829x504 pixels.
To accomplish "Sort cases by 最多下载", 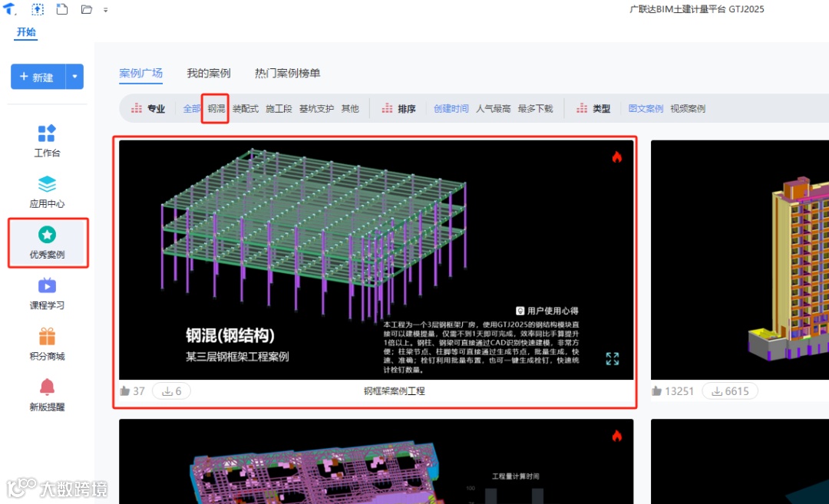I will [x=535, y=108].
